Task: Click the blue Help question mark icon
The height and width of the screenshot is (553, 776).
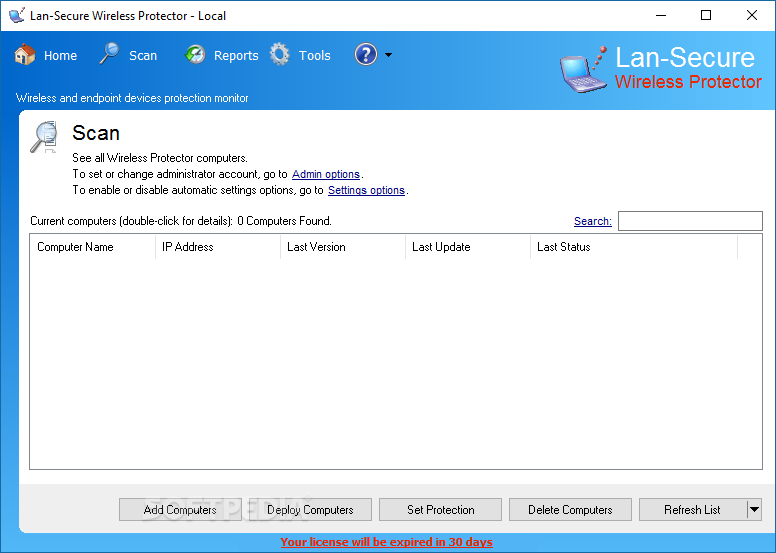Action: click(x=366, y=54)
